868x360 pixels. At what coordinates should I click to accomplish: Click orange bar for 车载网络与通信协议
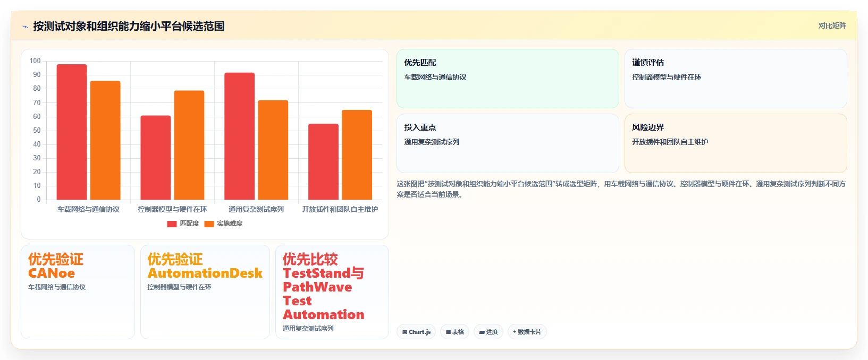tap(105, 140)
